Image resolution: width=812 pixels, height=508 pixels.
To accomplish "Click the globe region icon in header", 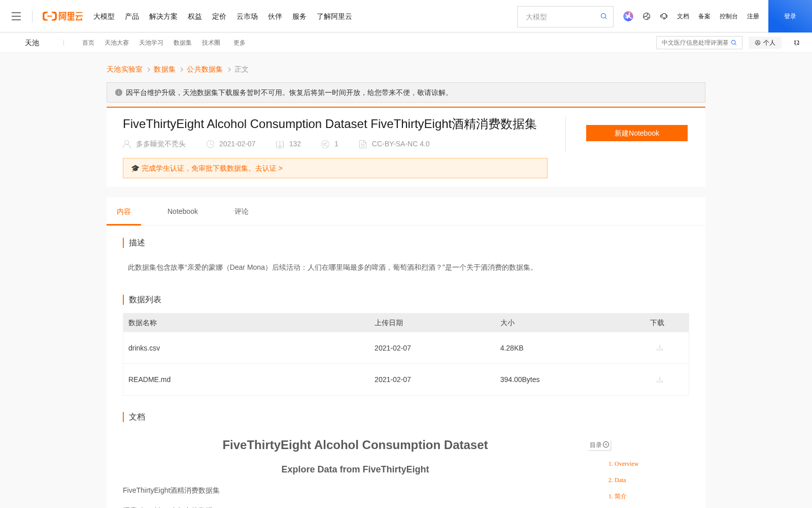I will [x=647, y=16].
